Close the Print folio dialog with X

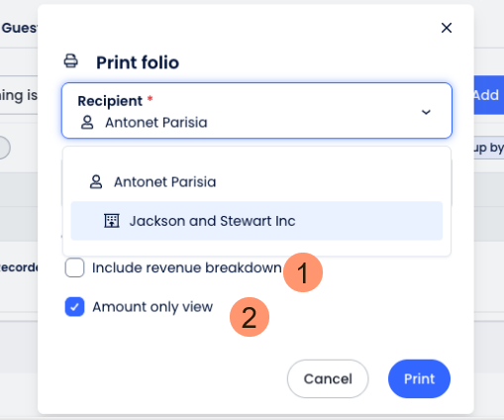pos(447,28)
